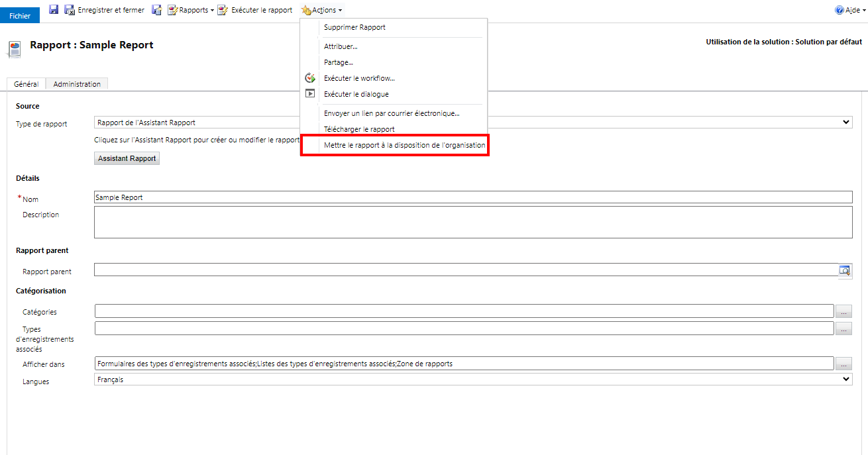Click the Détails section heading

[28, 178]
